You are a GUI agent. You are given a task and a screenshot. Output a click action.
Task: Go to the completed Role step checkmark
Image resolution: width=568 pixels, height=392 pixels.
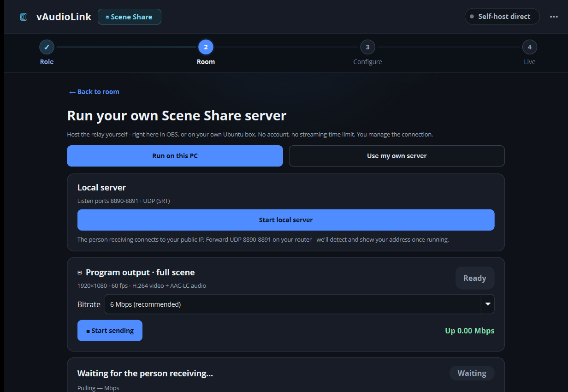(47, 47)
